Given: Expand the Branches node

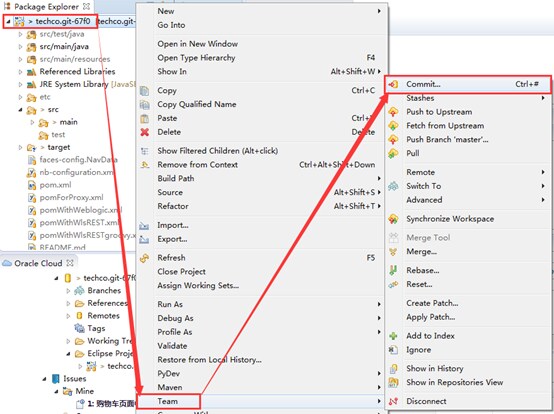Looking at the screenshot, I should click(68, 291).
